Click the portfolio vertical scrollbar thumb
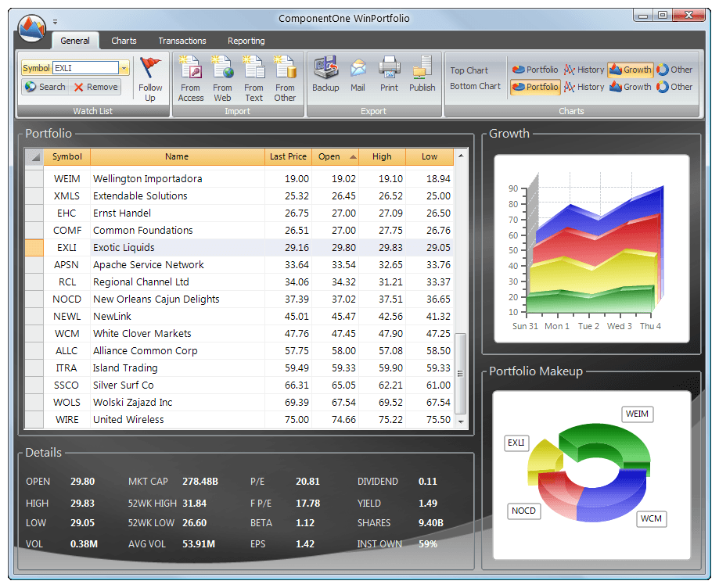Image resolution: width=719 pixels, height=588 pixels. pos(461,374)
